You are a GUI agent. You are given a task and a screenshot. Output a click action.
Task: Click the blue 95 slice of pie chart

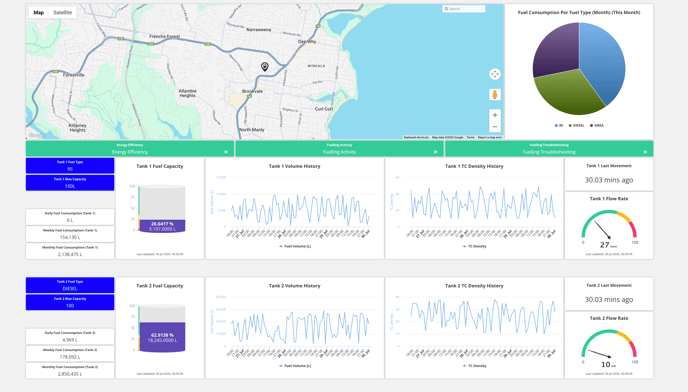tap(603, 64)
